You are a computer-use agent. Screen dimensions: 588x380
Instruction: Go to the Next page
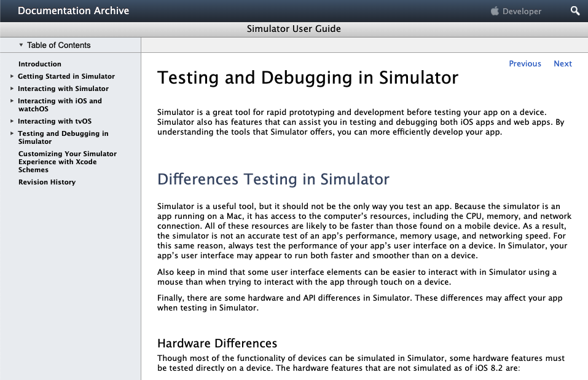click(x=562, y=63)
